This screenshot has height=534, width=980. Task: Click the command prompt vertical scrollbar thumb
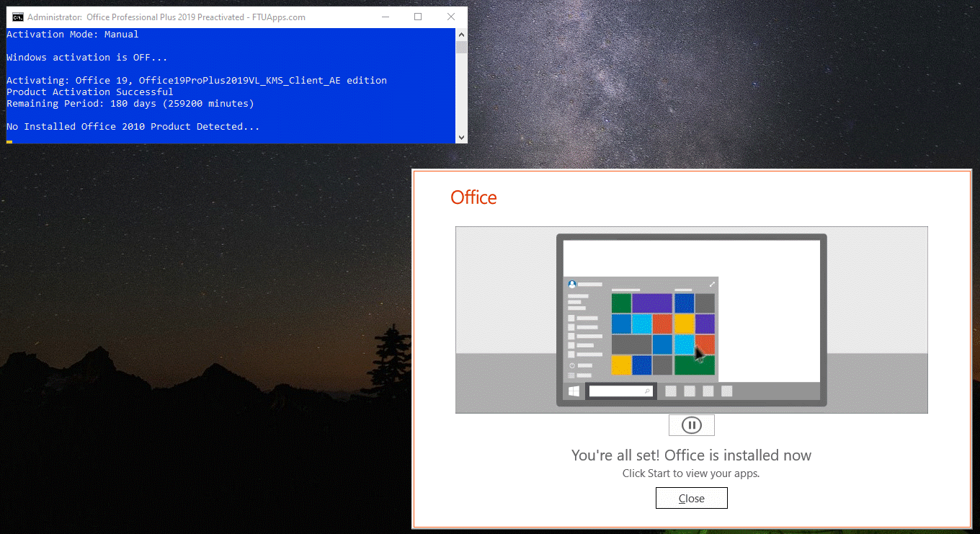click(461, 47)
